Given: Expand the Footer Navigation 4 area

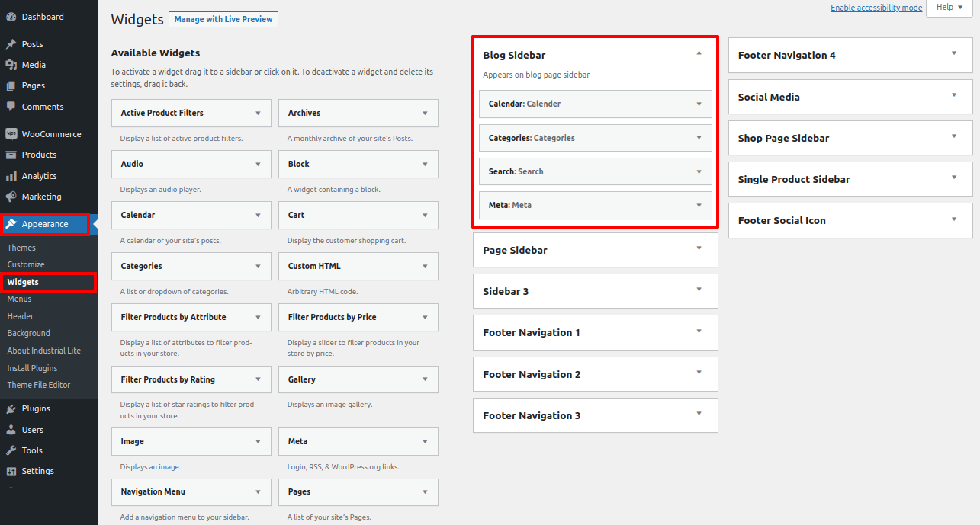Looking at the screenshot, I should point(953,54).
